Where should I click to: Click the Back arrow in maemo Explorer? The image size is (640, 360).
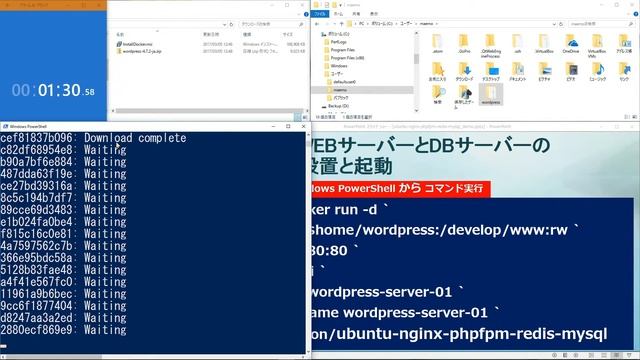click(317, 24)
